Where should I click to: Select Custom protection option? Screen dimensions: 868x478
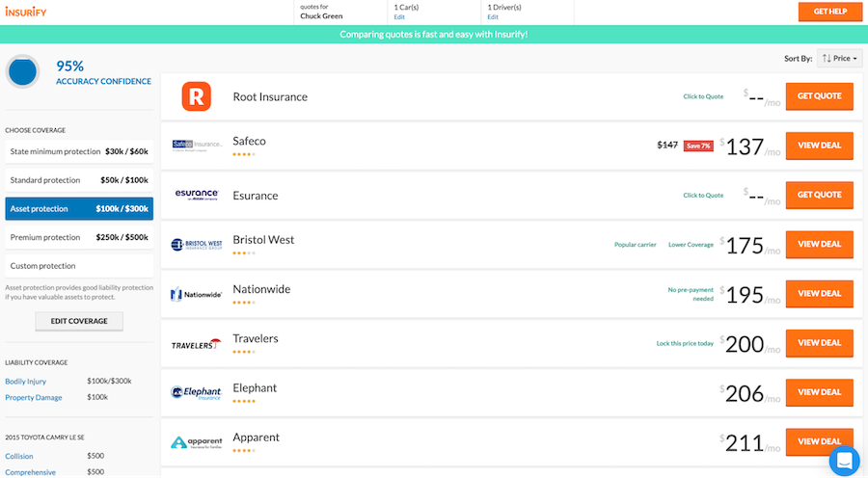[79, 266]
